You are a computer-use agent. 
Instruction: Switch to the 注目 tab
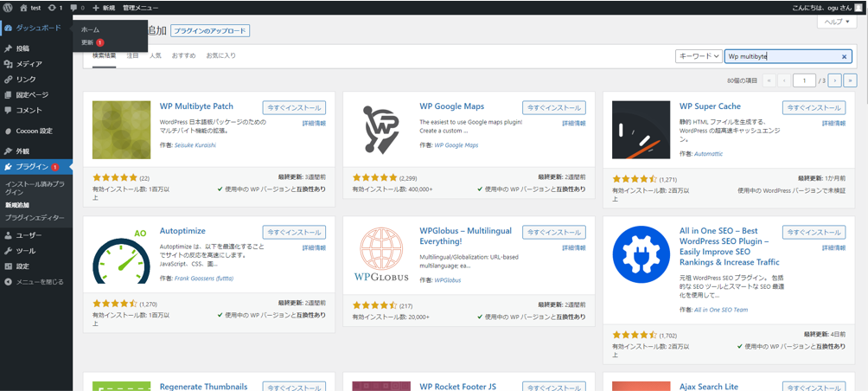pos(133,56)
